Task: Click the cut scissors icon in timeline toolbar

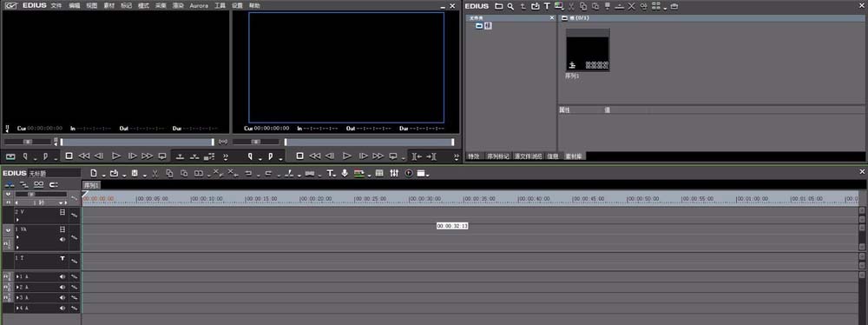Action: 155,174
